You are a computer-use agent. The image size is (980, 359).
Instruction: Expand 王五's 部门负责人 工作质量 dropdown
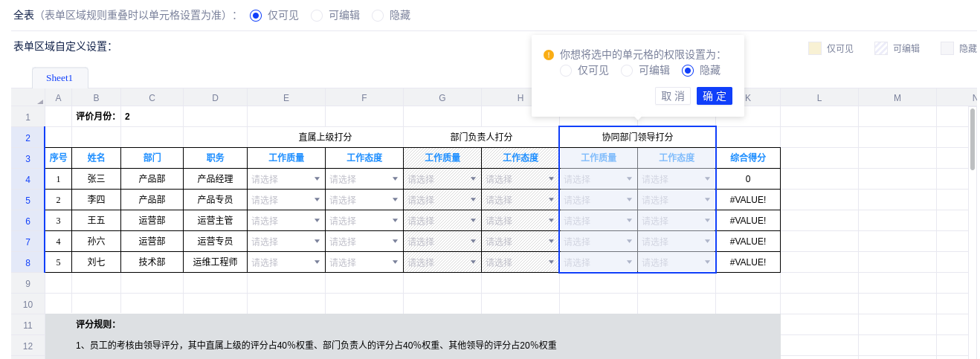473,221
